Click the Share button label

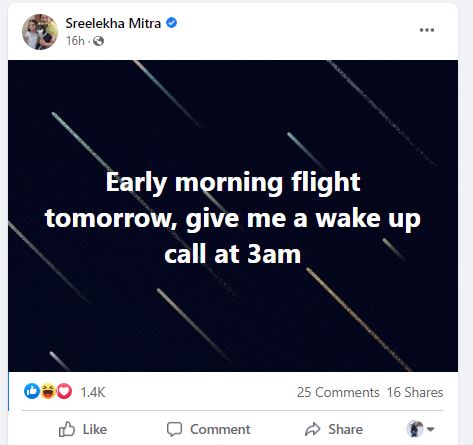coord(345,429)
